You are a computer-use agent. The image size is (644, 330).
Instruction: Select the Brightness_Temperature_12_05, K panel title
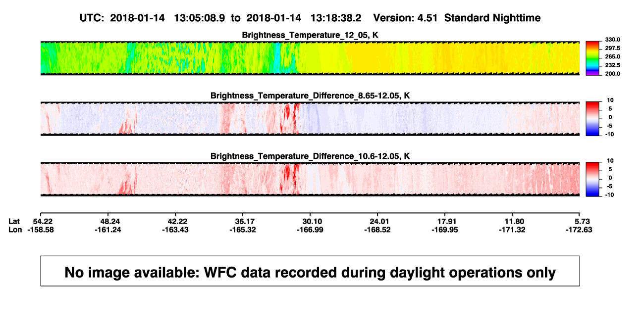coord(310,35)
